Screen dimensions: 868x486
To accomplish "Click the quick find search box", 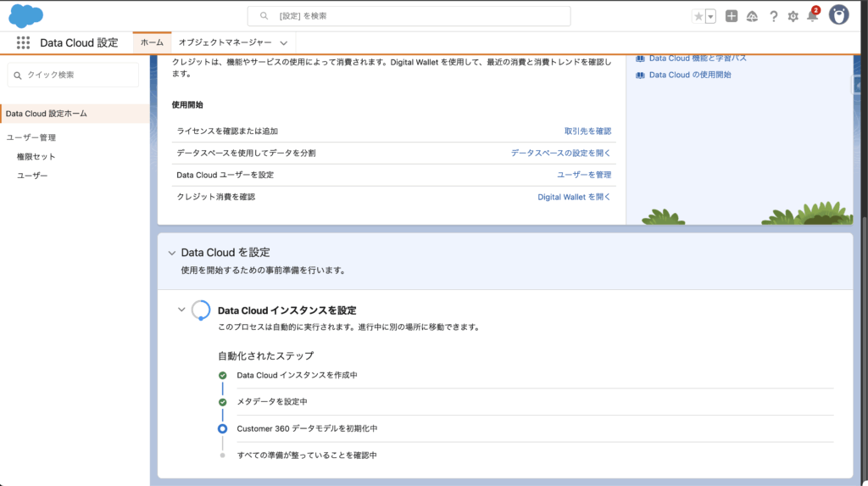I will (73, 75).
